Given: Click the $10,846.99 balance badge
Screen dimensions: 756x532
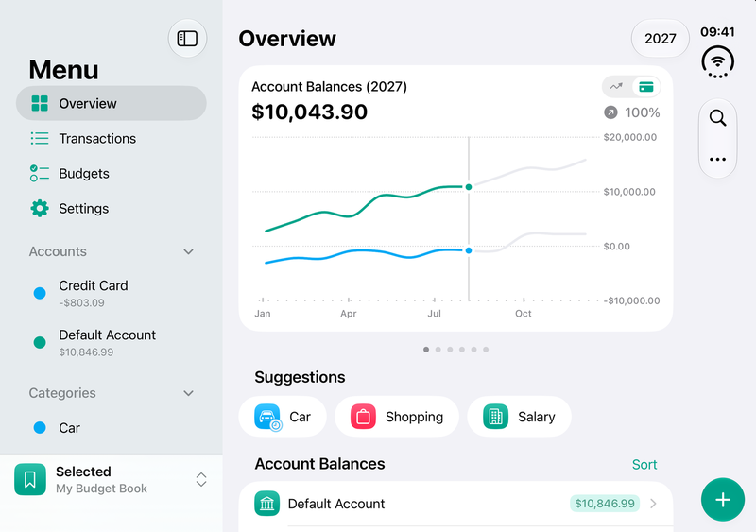Looking at the screenshot, I should point(605,504).
